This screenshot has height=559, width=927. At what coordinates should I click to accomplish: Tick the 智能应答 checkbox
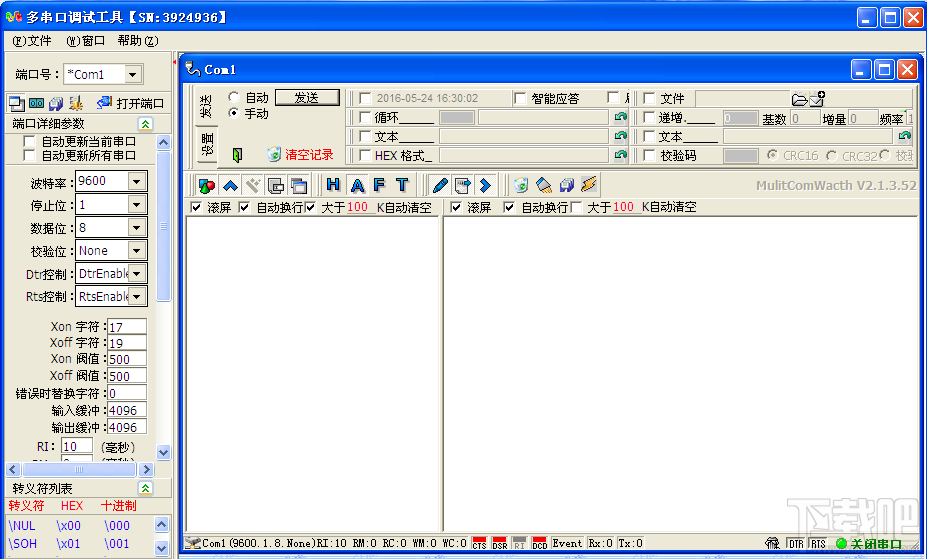(x=520, y=98)
